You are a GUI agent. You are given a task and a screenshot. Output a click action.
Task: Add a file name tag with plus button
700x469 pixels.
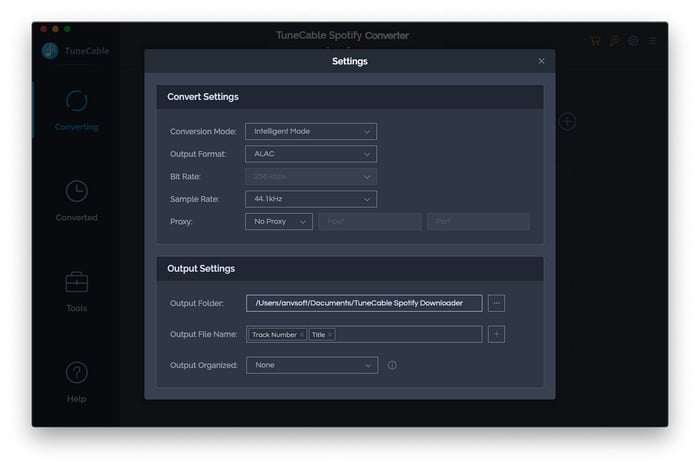click(496, 334)
